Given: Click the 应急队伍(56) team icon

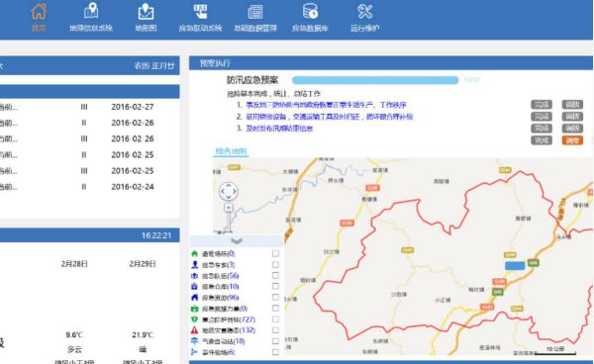Looking at the screenshot, I should click(x=194, y=275).
